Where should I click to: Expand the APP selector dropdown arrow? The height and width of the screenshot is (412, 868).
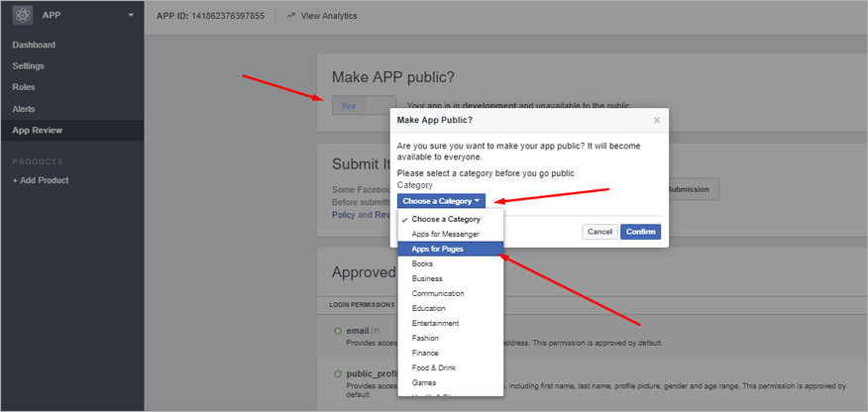131,16
